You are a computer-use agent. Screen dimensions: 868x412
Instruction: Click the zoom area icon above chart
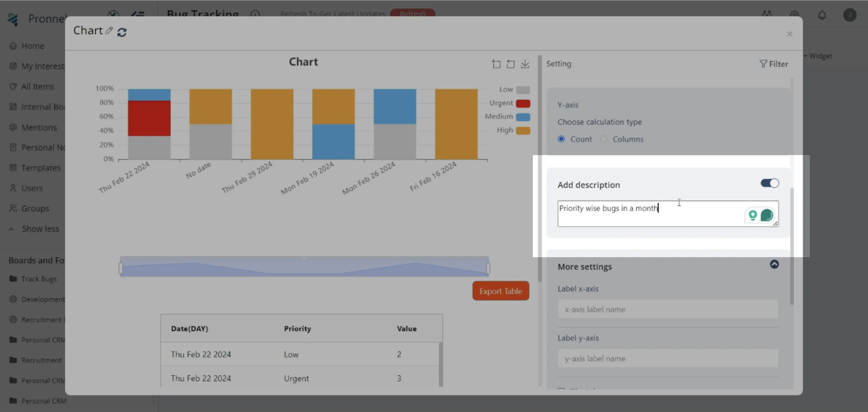(496, 64)
